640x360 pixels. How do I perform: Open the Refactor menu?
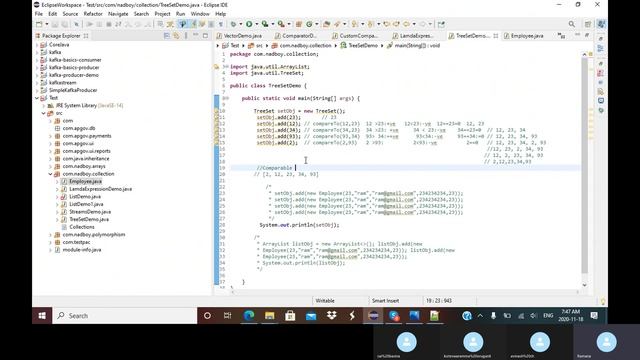click(x=93, y=14)
